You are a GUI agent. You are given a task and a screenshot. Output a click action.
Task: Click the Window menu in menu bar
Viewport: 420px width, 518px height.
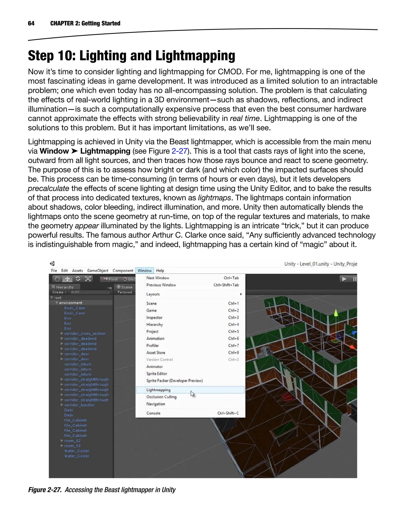click(x=145, y=270)
